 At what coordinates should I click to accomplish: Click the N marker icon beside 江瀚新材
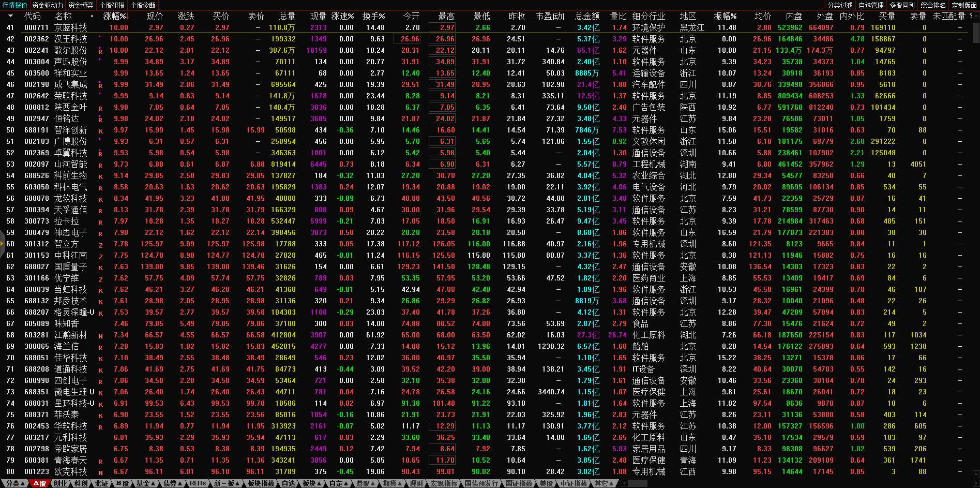click(100, 336)
